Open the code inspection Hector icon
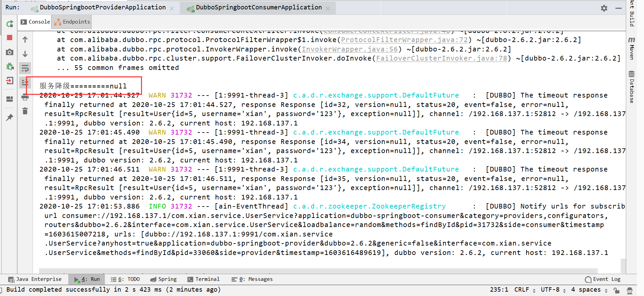Screen dimensions: 644x296 click(630, 290)
